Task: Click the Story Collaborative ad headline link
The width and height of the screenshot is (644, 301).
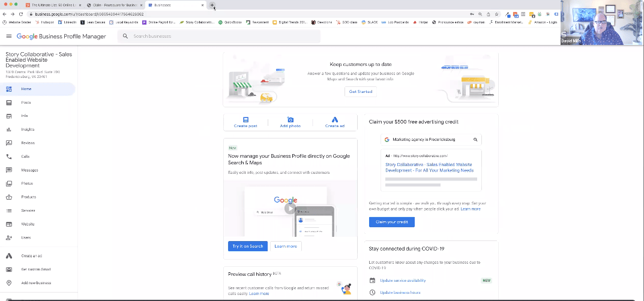Action: (x=429, y=167)
